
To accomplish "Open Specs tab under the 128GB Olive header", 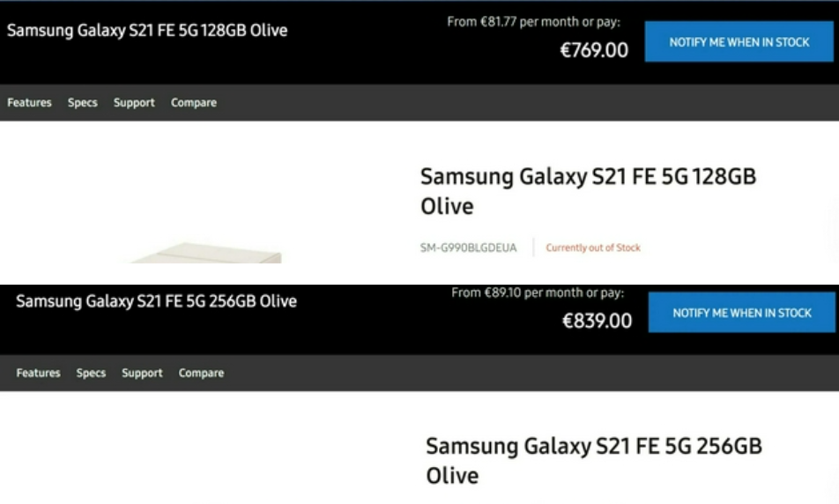I will pyautogui.click(x=83, y=103).
